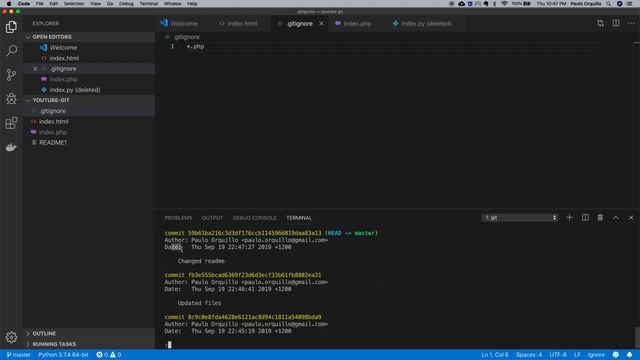Open the Help menu
640x360 pixels.
point(192,4)
